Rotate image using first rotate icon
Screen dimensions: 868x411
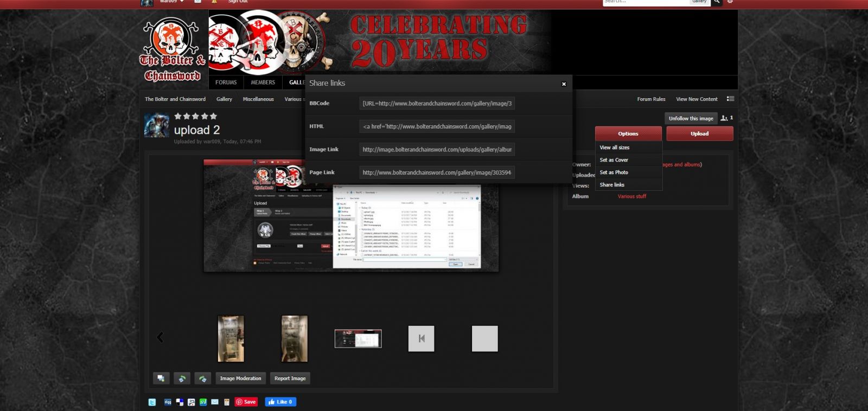(x=182, y=378)
